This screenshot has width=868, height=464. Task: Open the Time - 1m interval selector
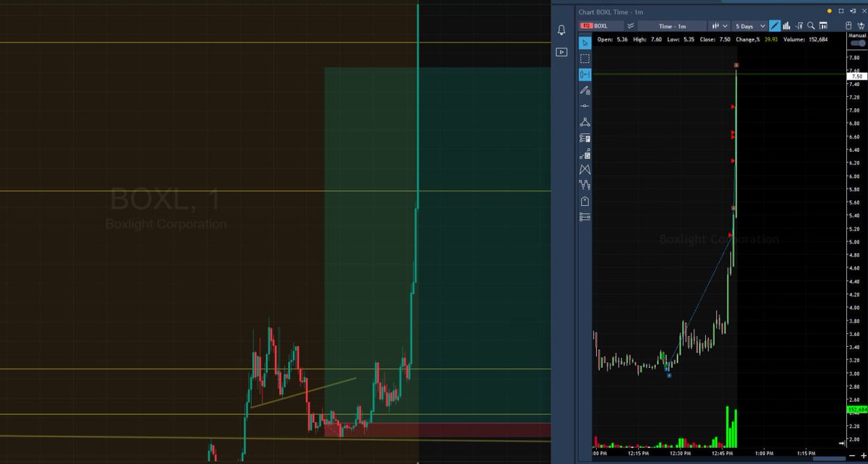(x=672, y=26)
